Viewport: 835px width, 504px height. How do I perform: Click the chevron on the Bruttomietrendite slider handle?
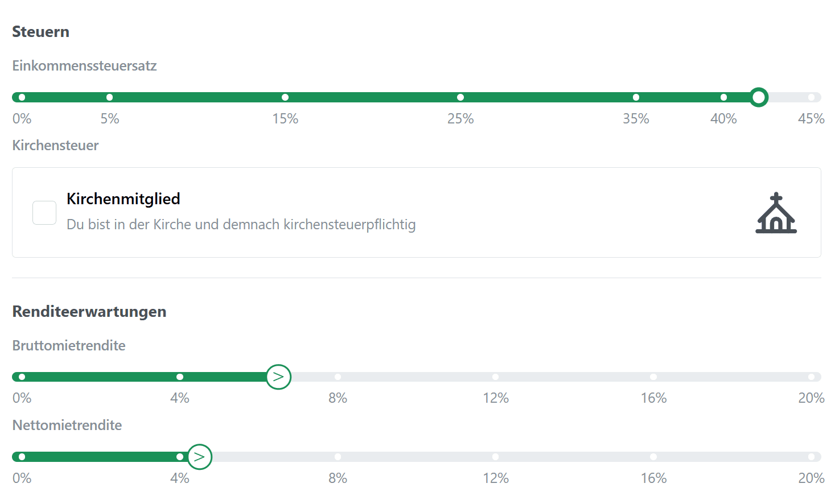pos(278,377)
